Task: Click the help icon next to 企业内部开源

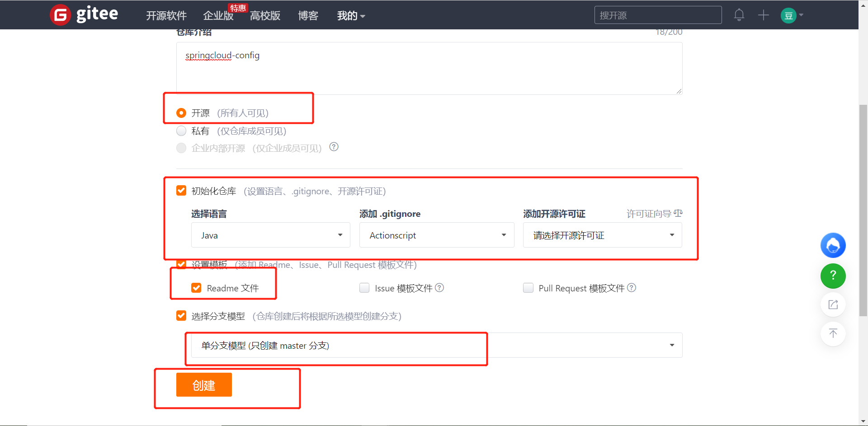Action: pos(334,147)
